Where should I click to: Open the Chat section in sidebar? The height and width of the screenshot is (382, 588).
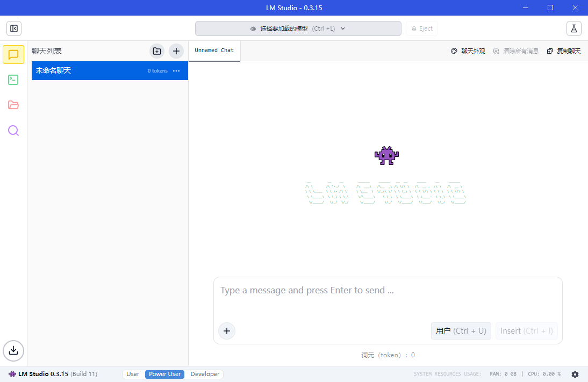(x=13, y=55)
